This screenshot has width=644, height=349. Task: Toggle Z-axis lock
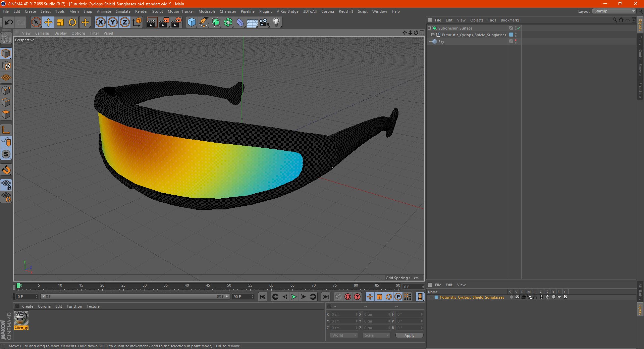[x=125, y=22]
